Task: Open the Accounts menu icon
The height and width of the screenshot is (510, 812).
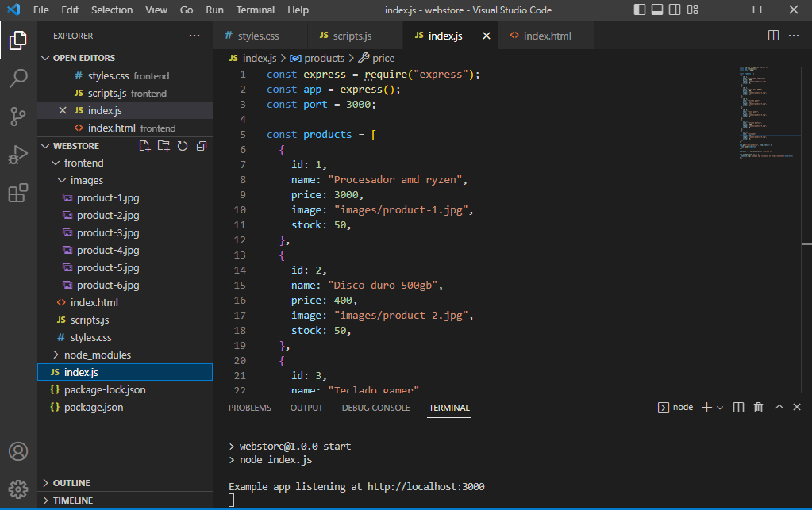Action: (18, 451)
